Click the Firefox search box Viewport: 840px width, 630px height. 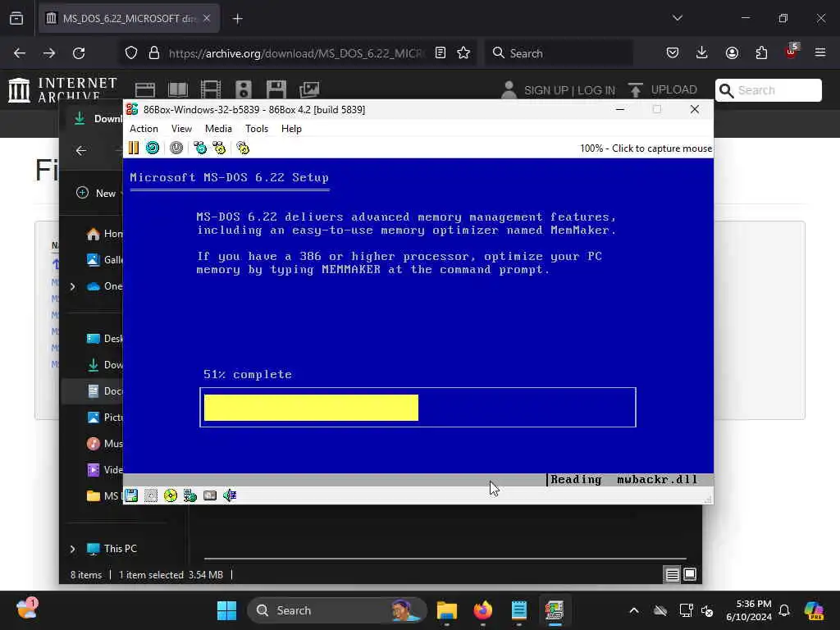559,53
